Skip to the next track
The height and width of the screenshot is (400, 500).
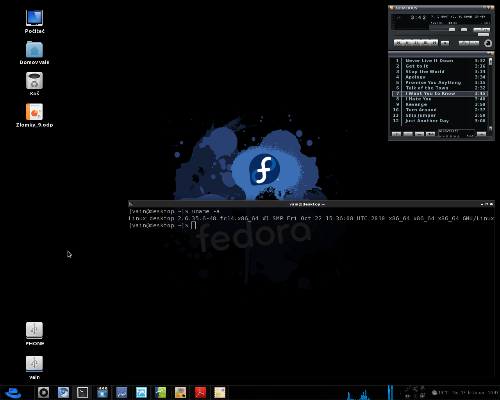[x=434, y=43]
